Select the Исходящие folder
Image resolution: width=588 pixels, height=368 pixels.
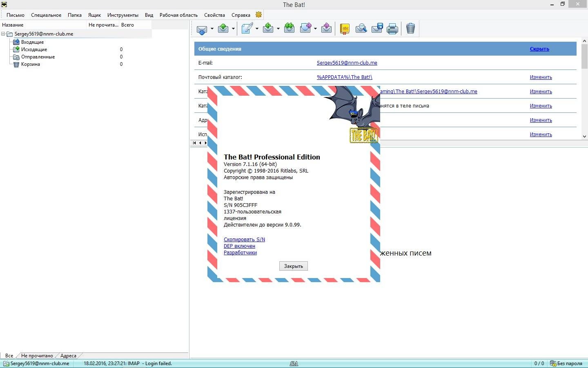[34, 49]
